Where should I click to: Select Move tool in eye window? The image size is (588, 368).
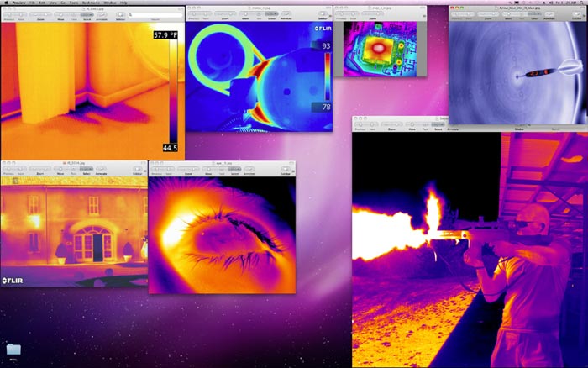click(208, 169)
